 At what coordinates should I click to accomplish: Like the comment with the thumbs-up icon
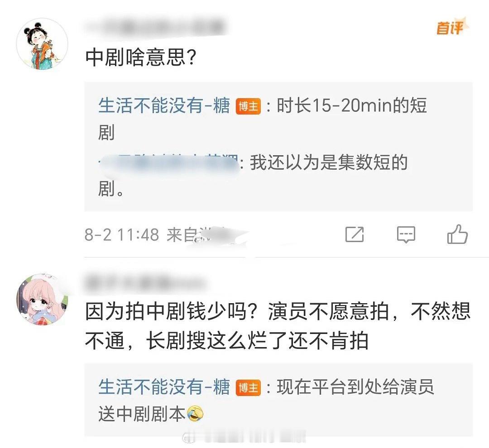pyautogui.click(x=457, y=234)
